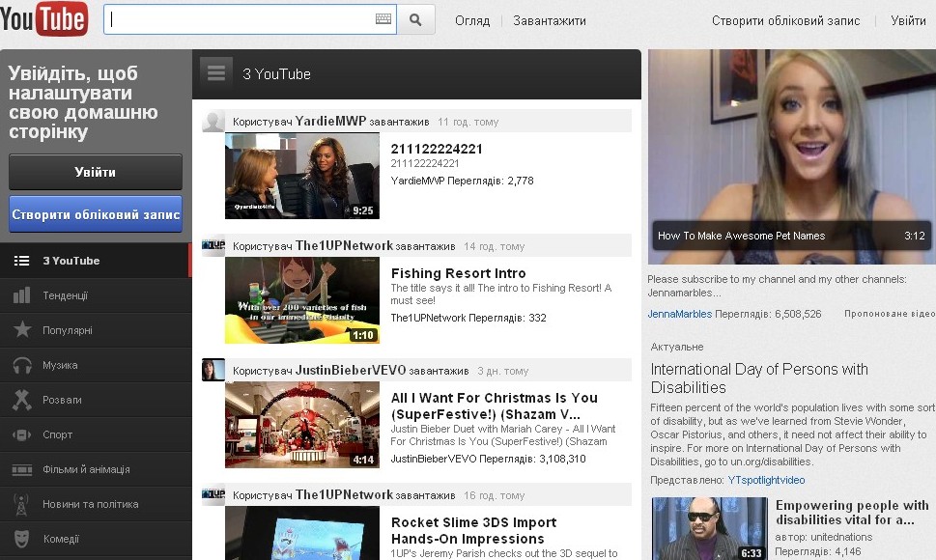Click 'The1UPNetwork Переглядів: 332' text
This screenshot has height=560, width=936.
coord(468,318)
